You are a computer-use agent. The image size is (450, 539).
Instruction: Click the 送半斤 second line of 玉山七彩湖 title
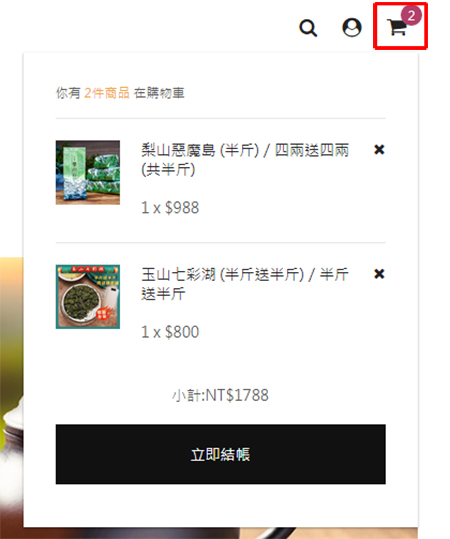[x=163, y=294]
